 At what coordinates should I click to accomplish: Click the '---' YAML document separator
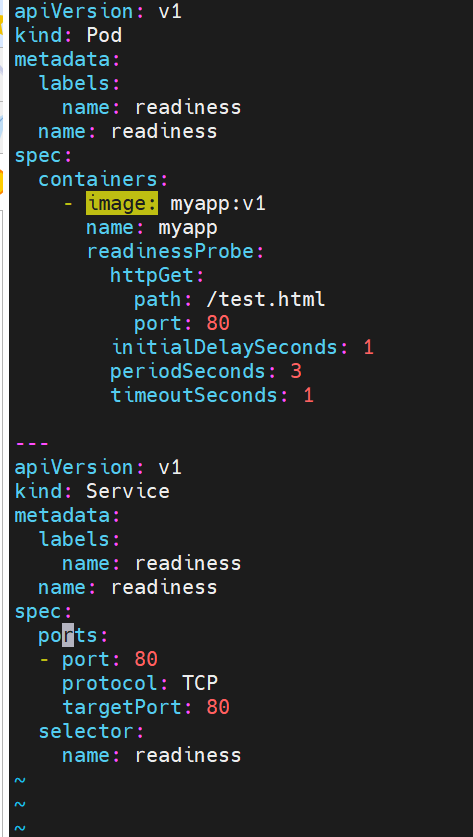[x=32, y=444]
